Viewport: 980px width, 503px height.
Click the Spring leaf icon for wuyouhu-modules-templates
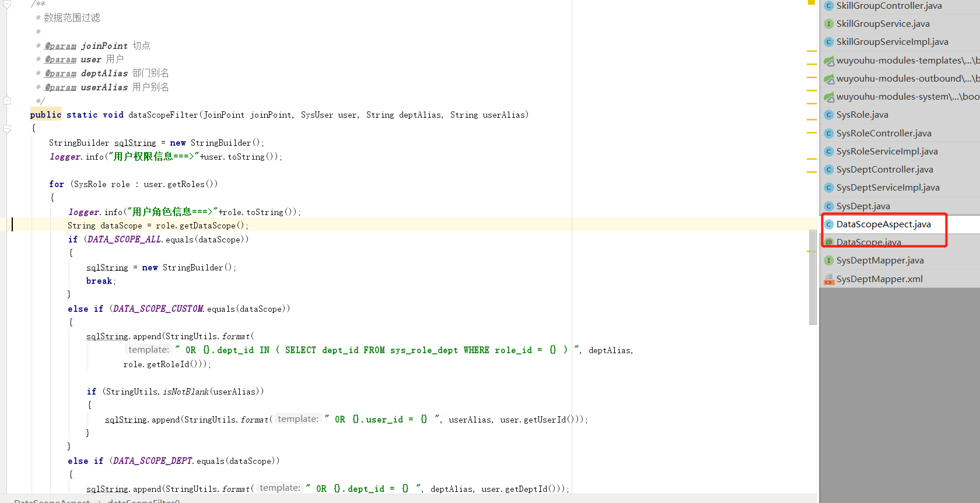(828, 61)
